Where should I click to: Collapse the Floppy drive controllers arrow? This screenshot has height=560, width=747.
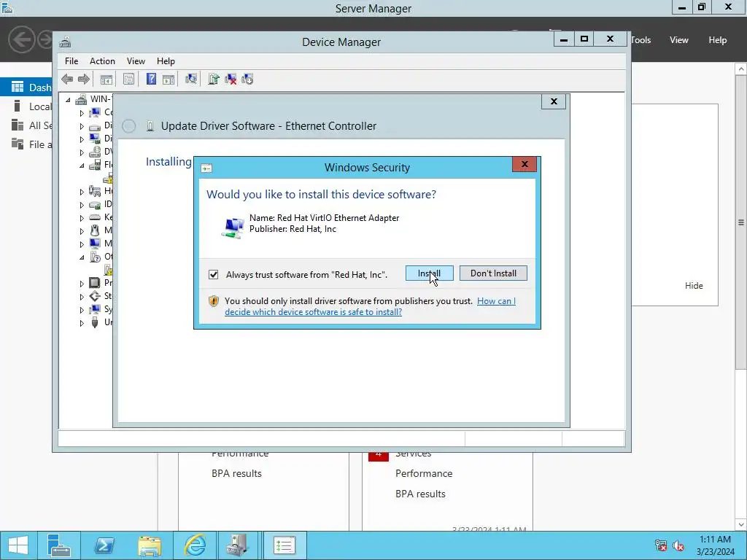(x=82, y=166)
